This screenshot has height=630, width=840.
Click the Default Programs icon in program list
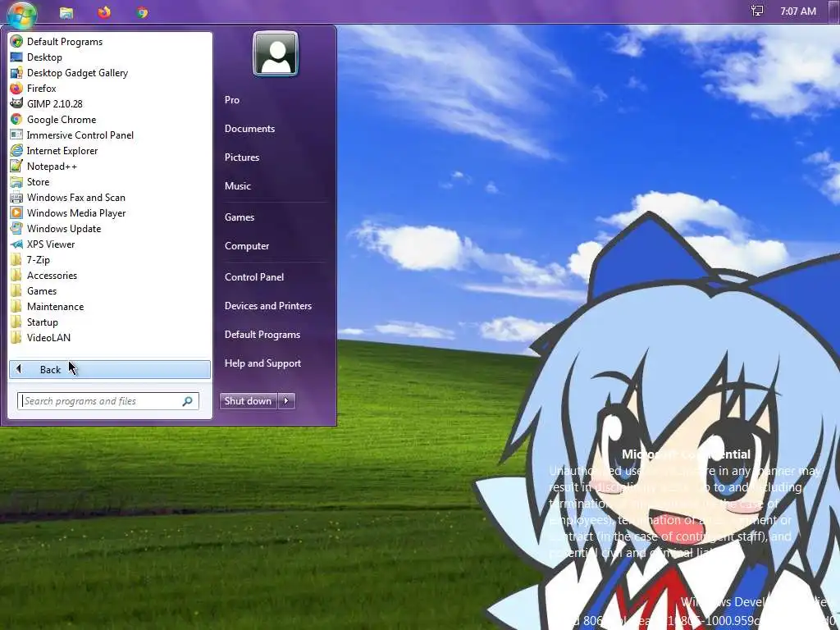16,41
